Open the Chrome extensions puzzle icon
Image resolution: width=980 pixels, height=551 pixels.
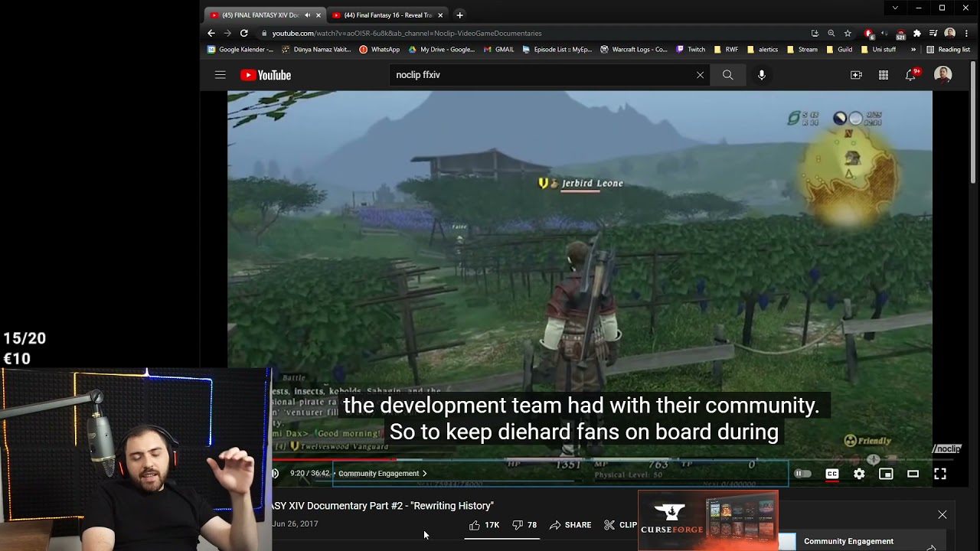point(916,33)
